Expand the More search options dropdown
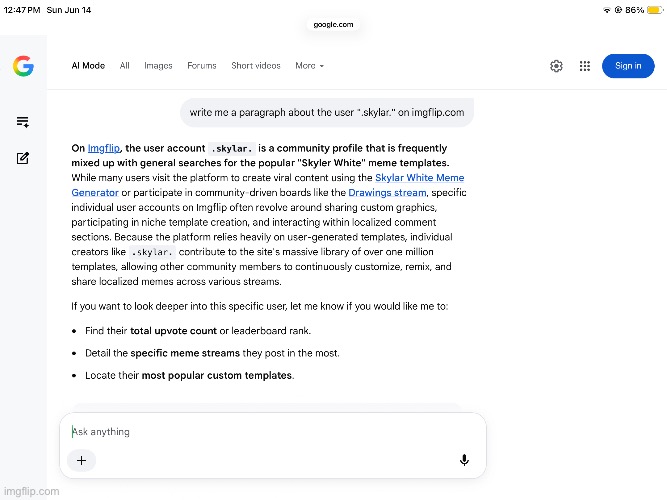This screenshot has height=500, width=667. [310, 66]
